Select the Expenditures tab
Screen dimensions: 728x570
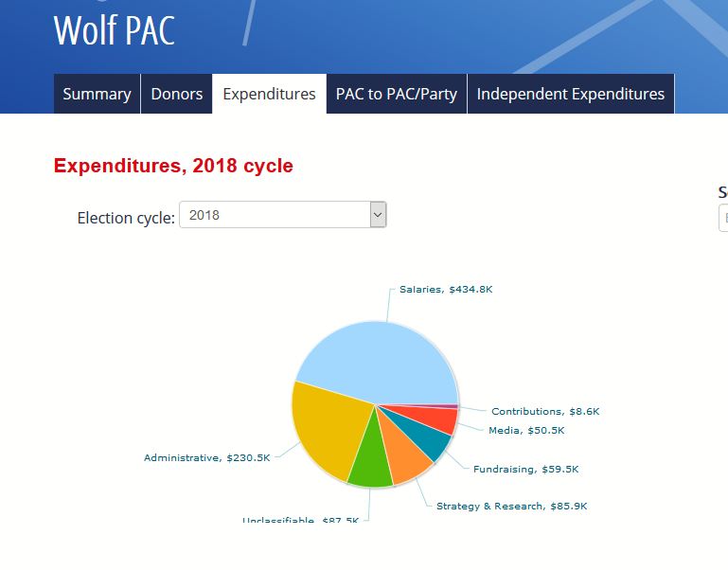point(269,94)
